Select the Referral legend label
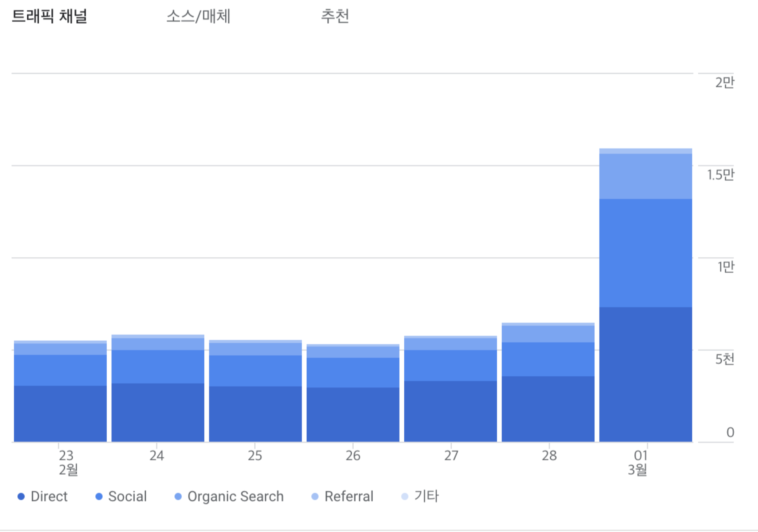This screenshot has width=758, height=532. 349,496
